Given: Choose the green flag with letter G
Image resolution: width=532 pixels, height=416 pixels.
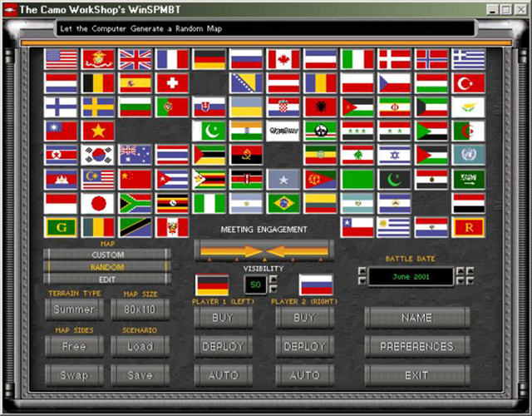Looking at the screenshot, I should 61,227.
